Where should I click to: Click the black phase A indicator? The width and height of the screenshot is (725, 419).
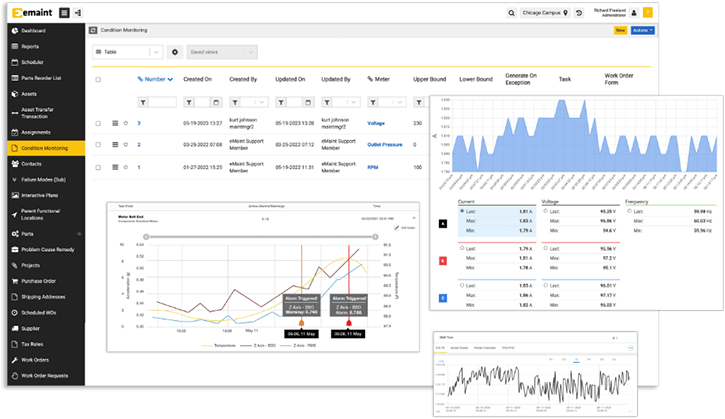pyautogui.click(x=442, y=224)
